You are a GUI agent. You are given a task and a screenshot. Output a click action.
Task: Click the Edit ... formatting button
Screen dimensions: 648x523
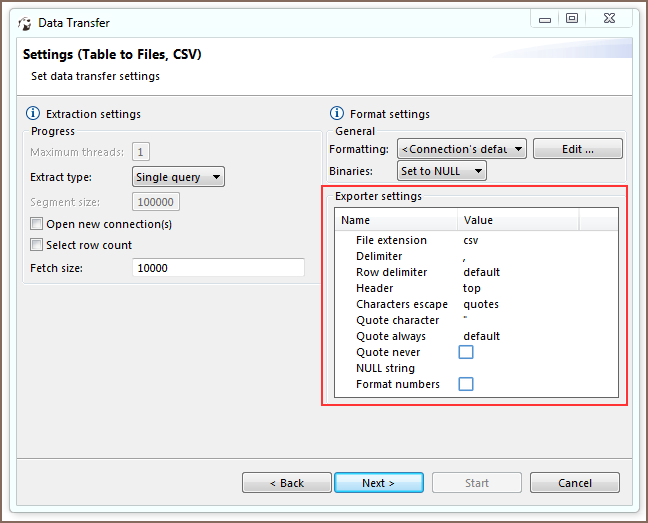point(577,149)
